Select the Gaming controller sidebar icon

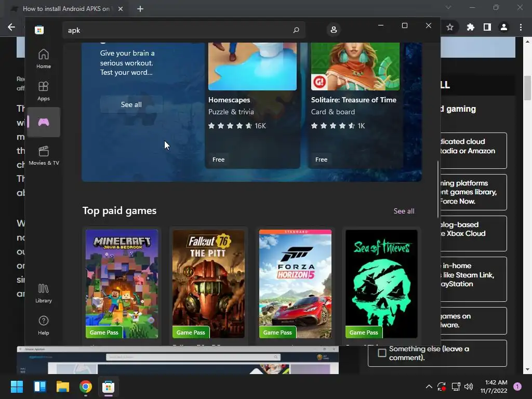point(44,122)
